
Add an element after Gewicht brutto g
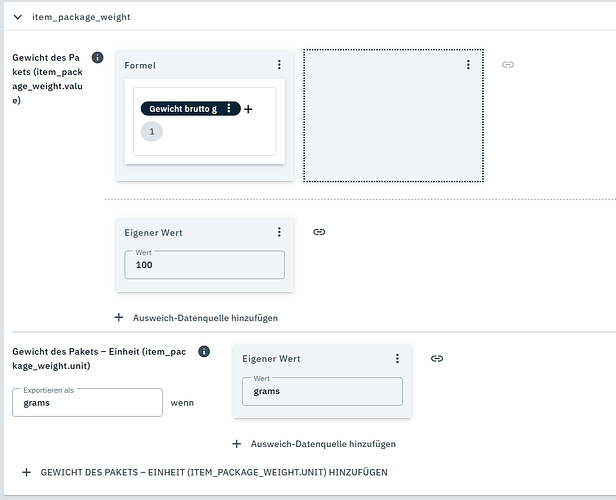pos(248,109)
